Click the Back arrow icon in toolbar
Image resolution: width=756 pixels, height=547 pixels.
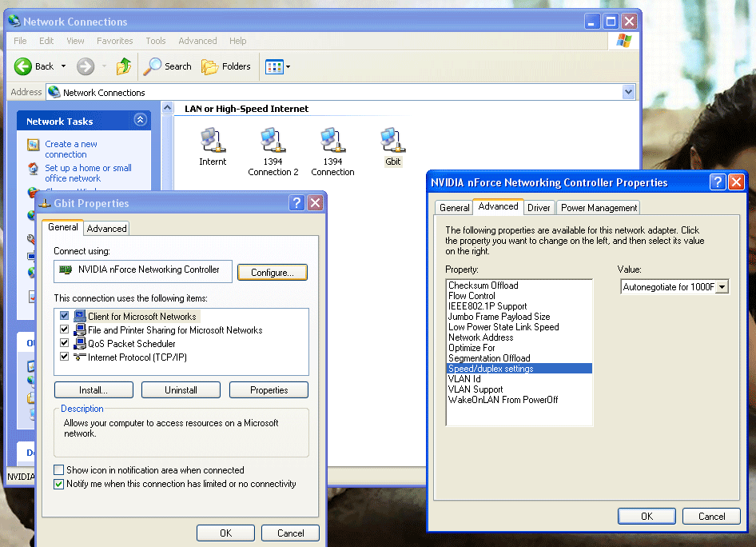(x=22, y=66)
